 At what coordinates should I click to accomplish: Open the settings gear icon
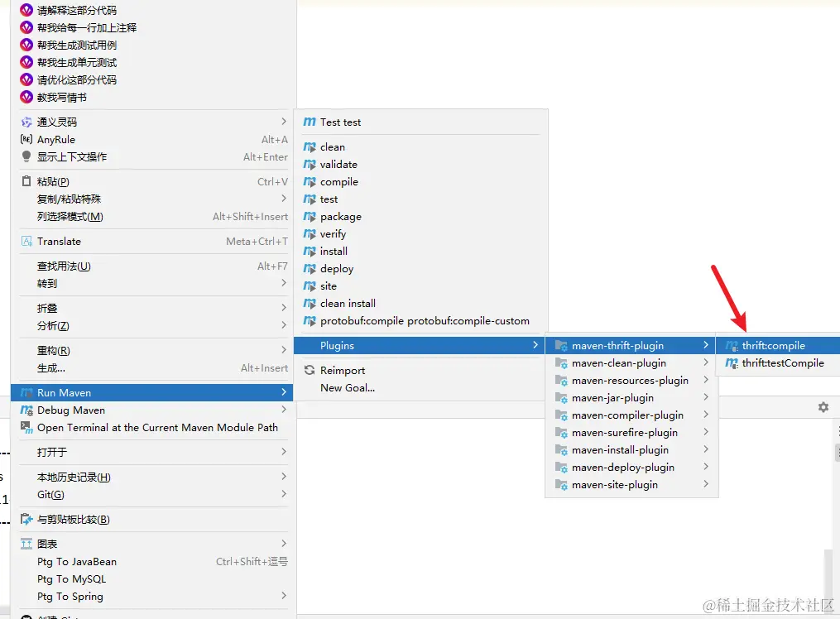point(823,407)
